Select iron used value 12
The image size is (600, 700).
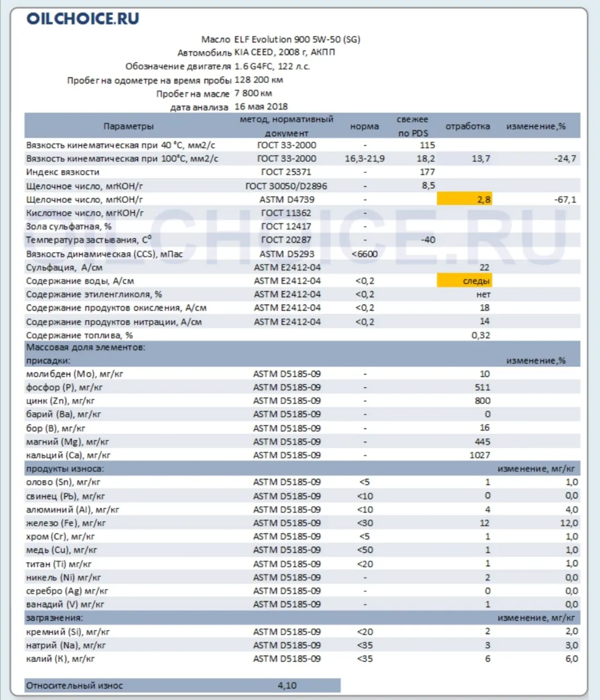point(485,523)
